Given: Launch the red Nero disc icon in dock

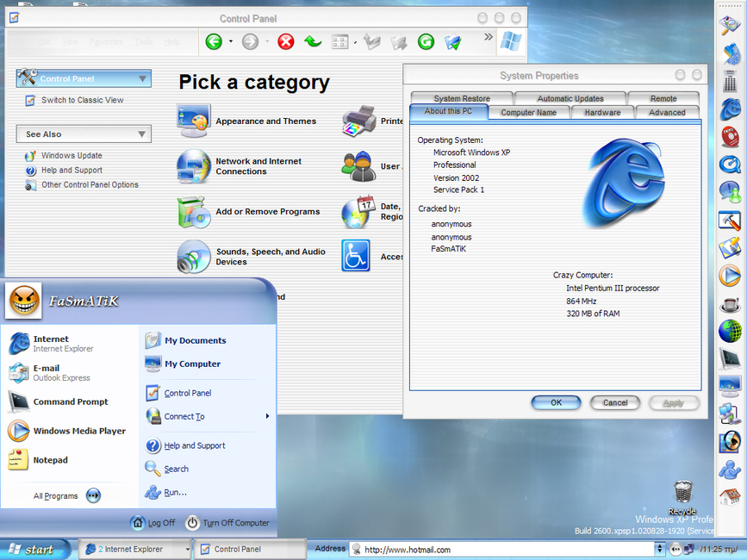Looking at the screenshot, I should [730, 137].
